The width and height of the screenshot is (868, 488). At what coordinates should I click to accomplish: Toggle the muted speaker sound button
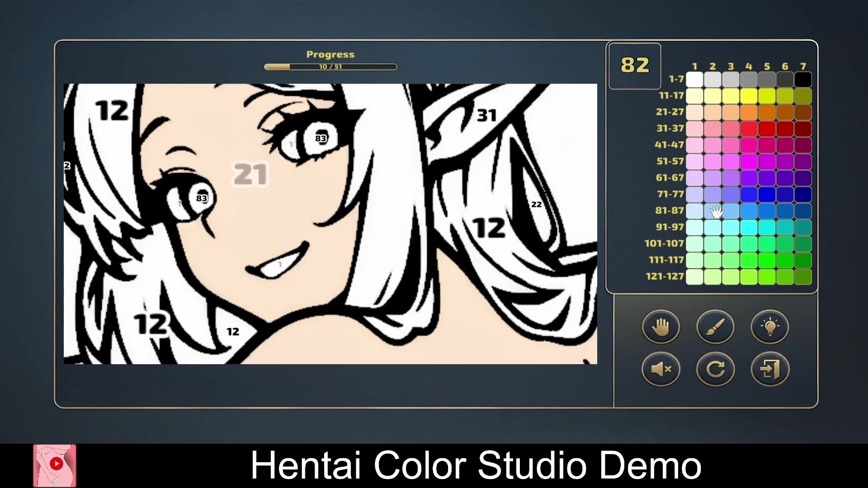click(660, 369)
